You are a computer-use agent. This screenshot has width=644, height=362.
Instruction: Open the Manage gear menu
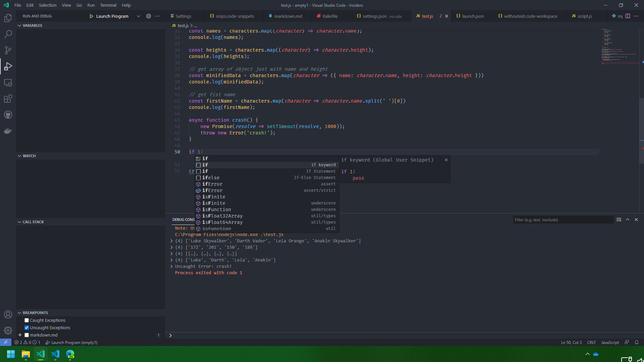point(8,330)
